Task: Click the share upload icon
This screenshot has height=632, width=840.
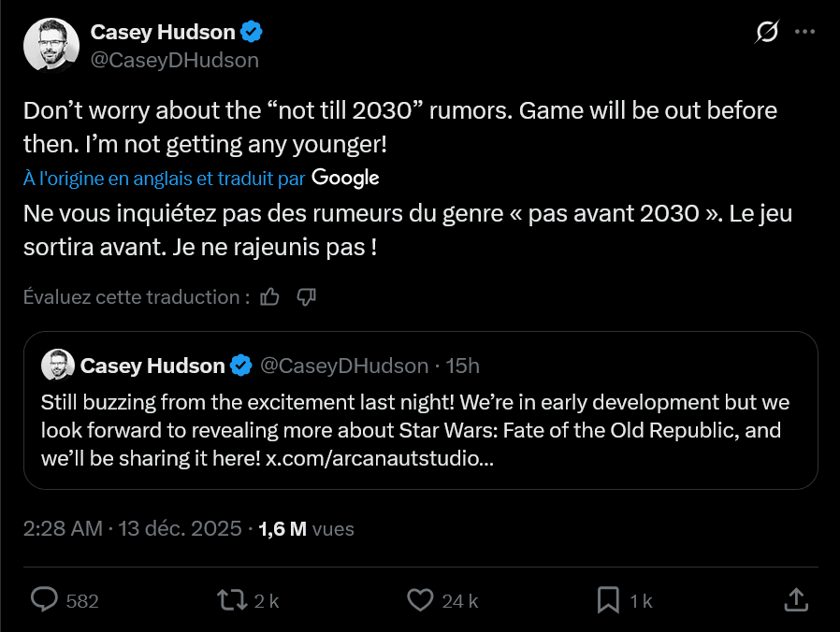Action: [795, 599]
